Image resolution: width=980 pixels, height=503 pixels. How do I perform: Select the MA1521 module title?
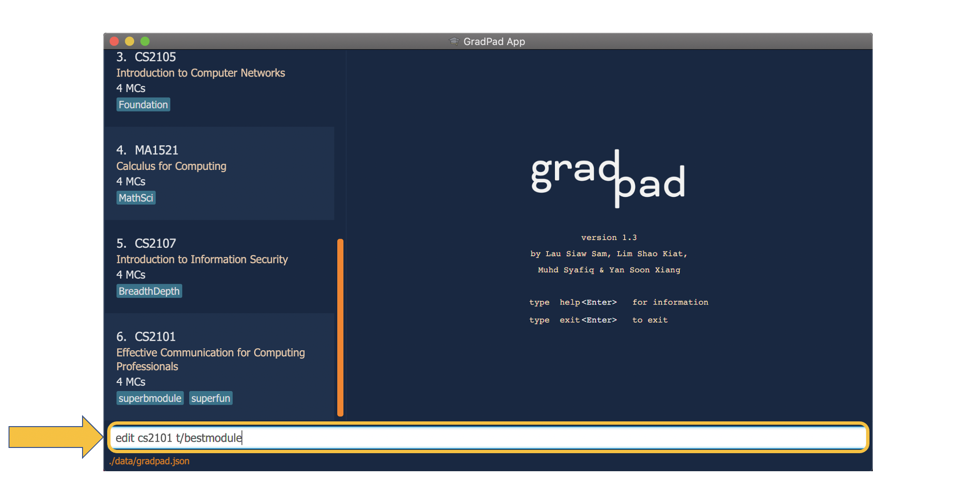[157, 150]
